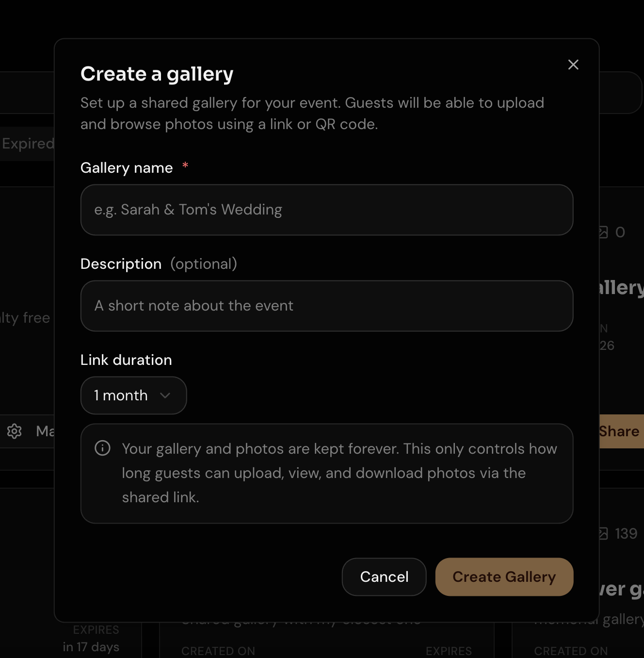Select the Expired filter
The height and width of the screenshot is (658, 644).
click(28, 143)
